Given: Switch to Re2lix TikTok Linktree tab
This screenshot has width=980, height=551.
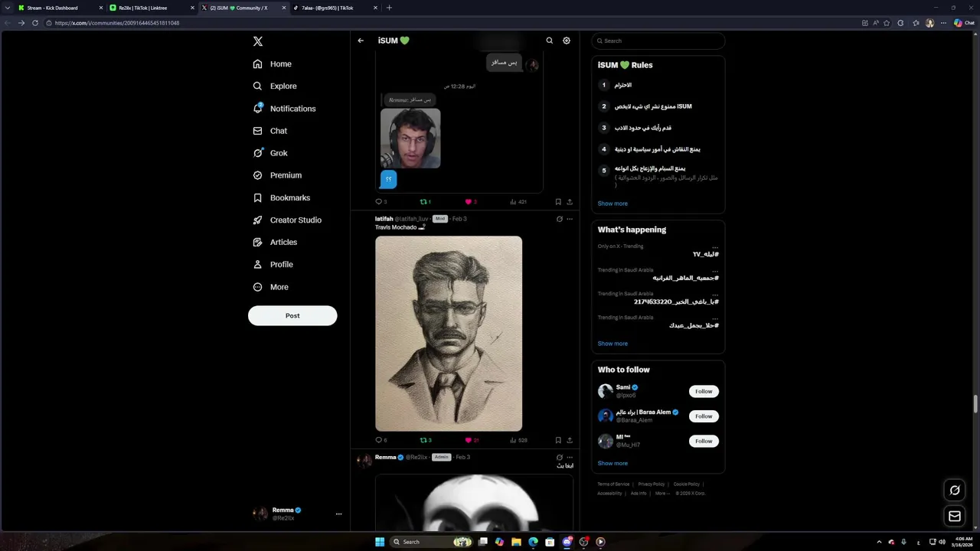Looking at the screenshot, I should [152, 8].
